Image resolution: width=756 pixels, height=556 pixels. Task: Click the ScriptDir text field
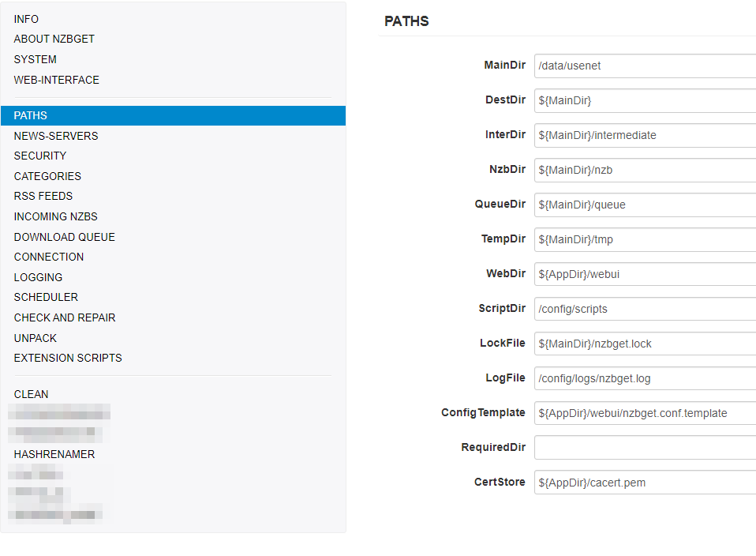click(x=644, y=309)
